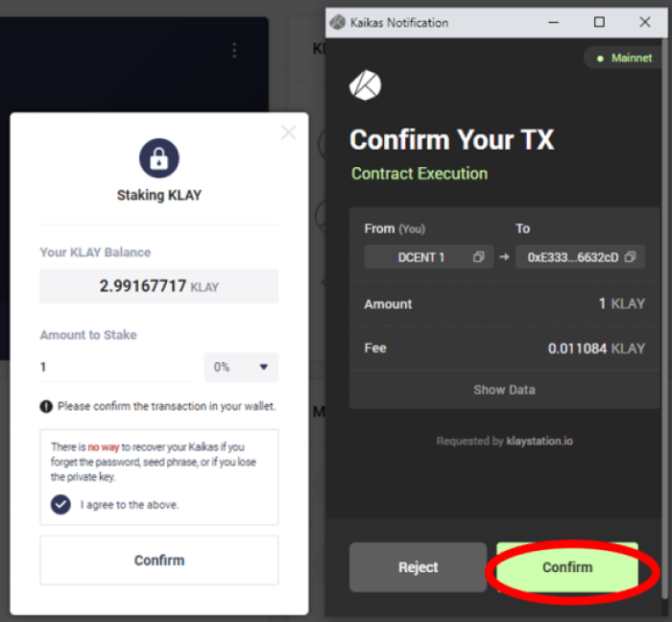Click the Contract Execution label
This screenshot has height=622, width=672.
coord(420,174)
